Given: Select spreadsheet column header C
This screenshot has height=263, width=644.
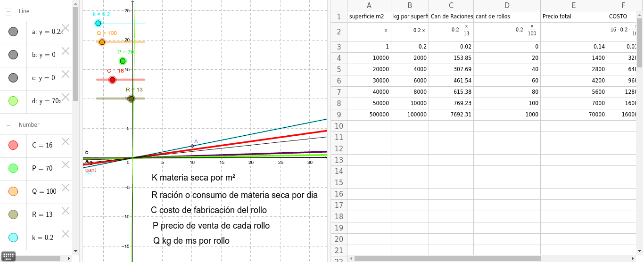Looking at the screenshot, I should (x=451, y=6).
